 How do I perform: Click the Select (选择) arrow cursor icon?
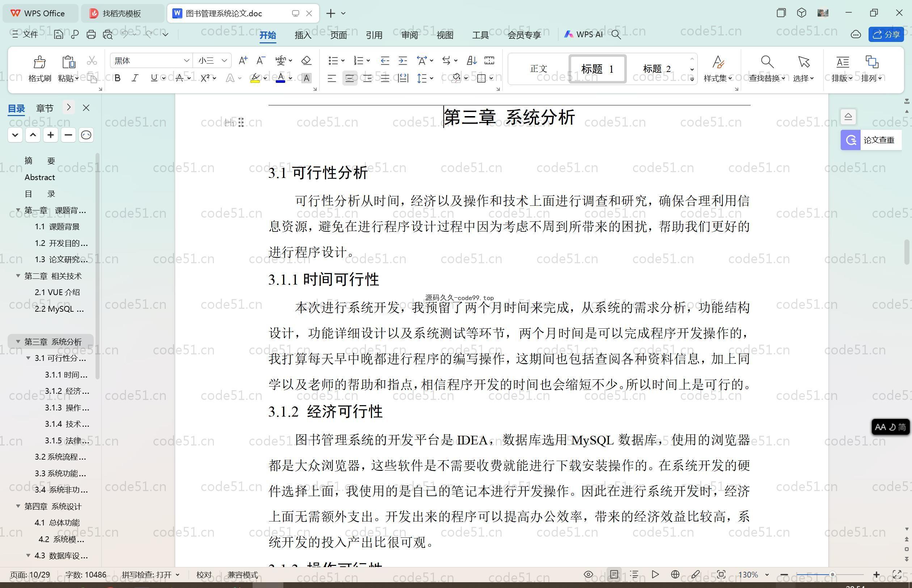803,61
